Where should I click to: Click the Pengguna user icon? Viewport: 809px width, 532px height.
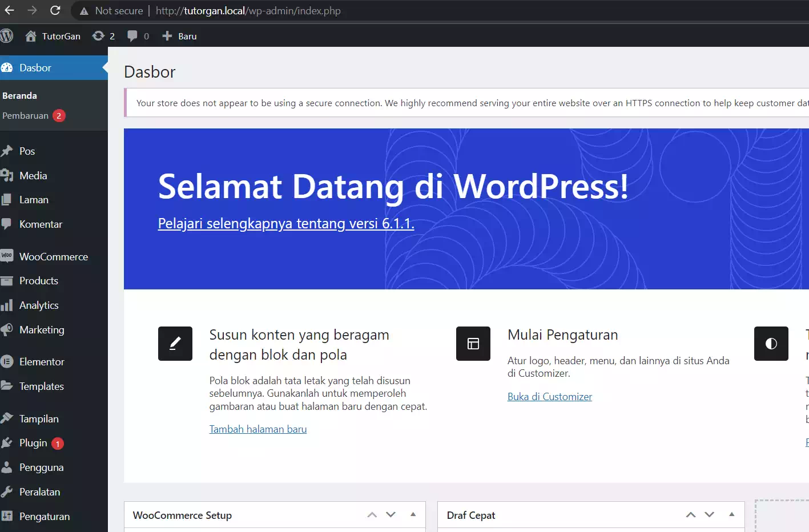point(7,467)
